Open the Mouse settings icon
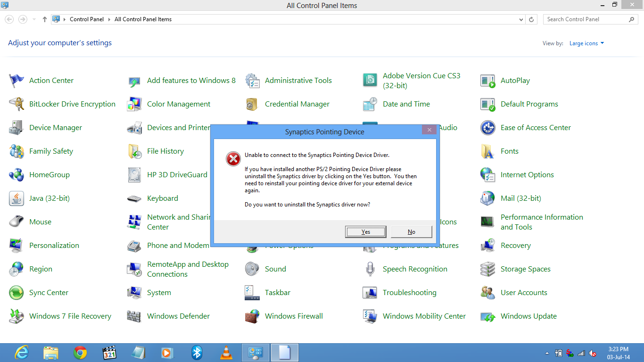 click(40, 222)
